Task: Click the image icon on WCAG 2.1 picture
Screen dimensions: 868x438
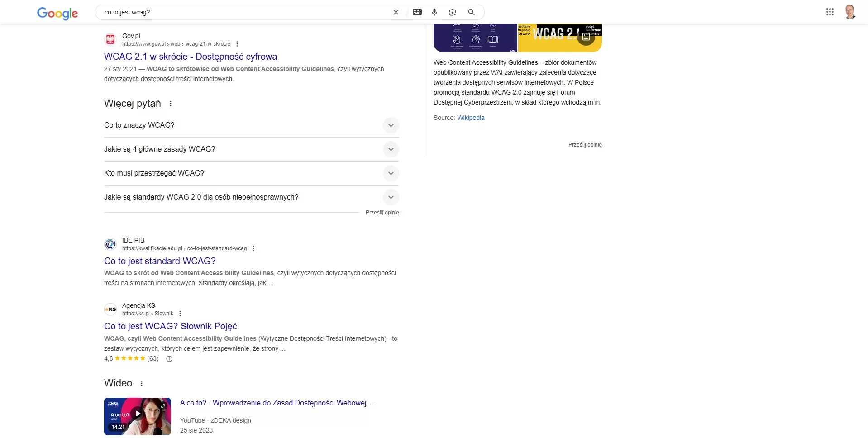Action: point(586,37)
